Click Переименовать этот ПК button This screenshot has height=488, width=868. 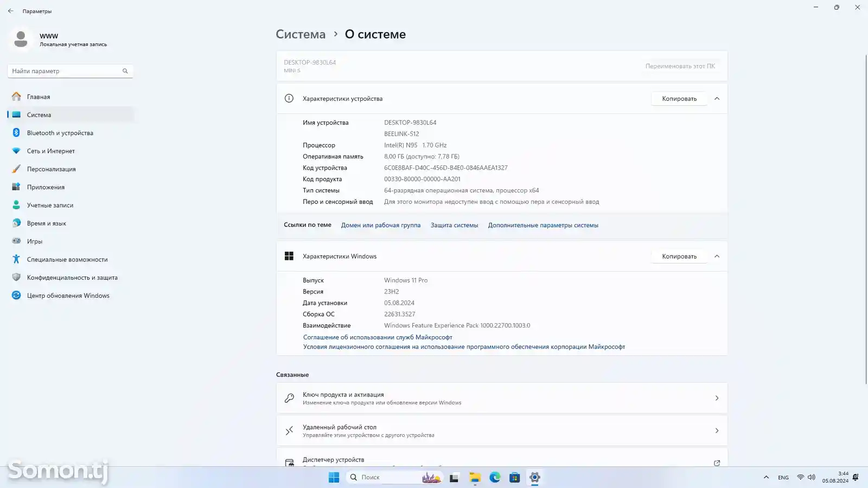point(680,66)
